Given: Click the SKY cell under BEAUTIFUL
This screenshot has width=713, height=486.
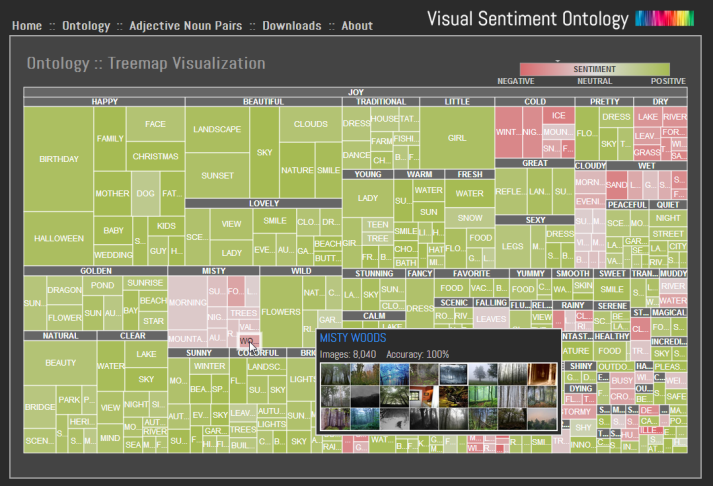Looking at the screenshot, I should click(x=264, y=152).
